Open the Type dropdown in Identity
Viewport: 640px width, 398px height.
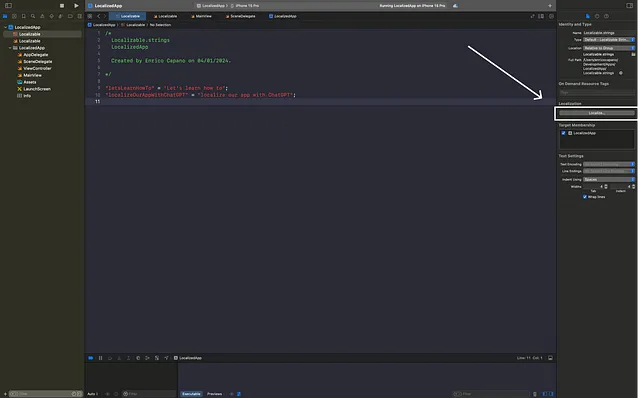[x=609, y=40]
